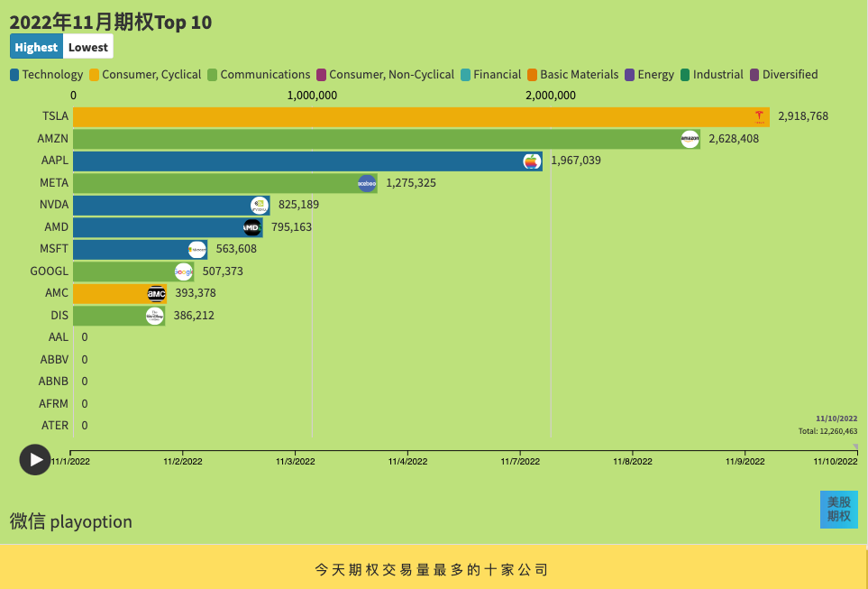Start the bar chart race animation
The width and height of the screenshot is (868, 589).
tap(35, 460)
